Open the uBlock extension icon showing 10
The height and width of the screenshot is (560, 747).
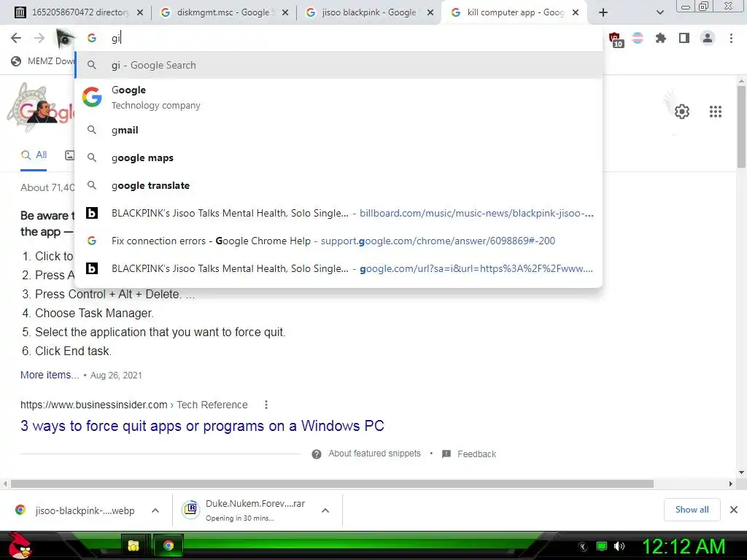coord(616,39)
